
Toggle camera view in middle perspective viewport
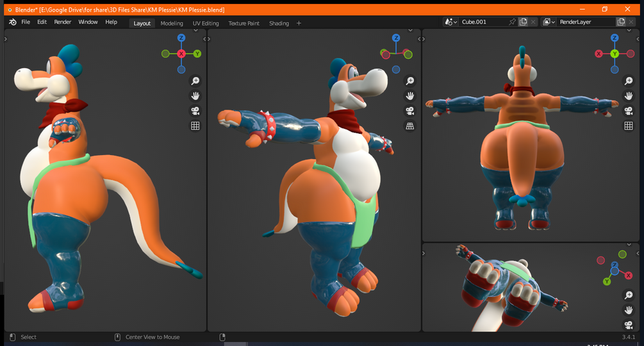tap(410, 111)
